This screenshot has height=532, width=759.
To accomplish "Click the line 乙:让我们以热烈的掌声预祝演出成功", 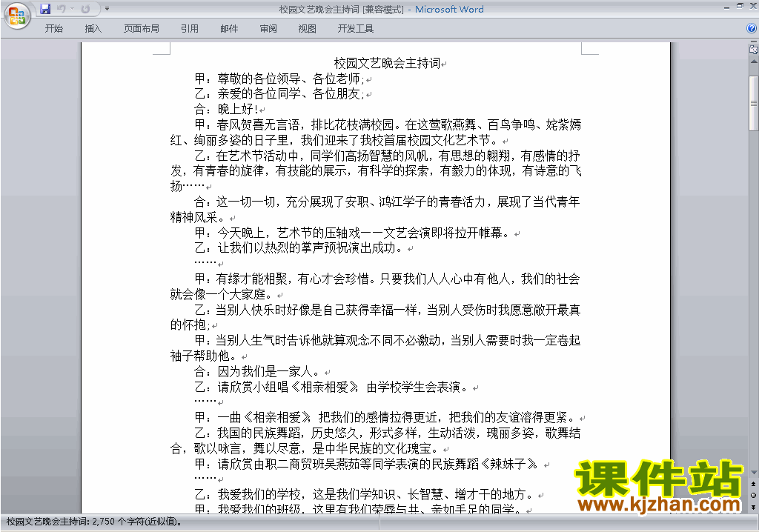I will [299, 248].
